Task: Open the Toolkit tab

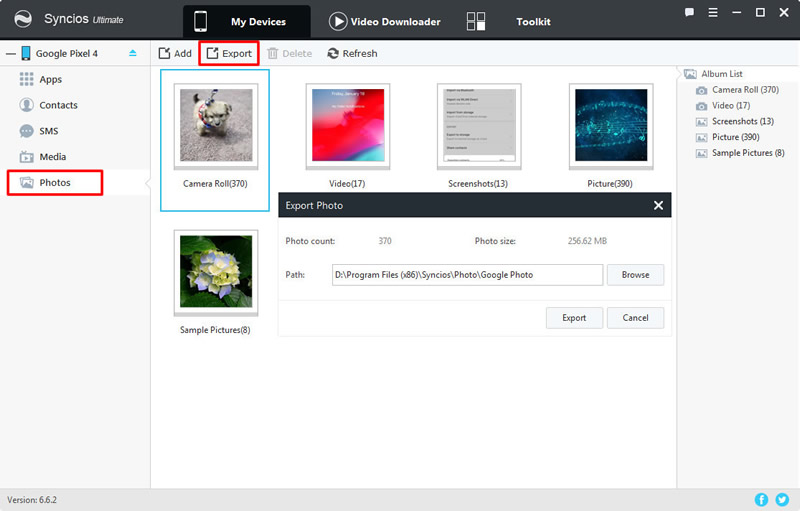Action: point(509,21)
